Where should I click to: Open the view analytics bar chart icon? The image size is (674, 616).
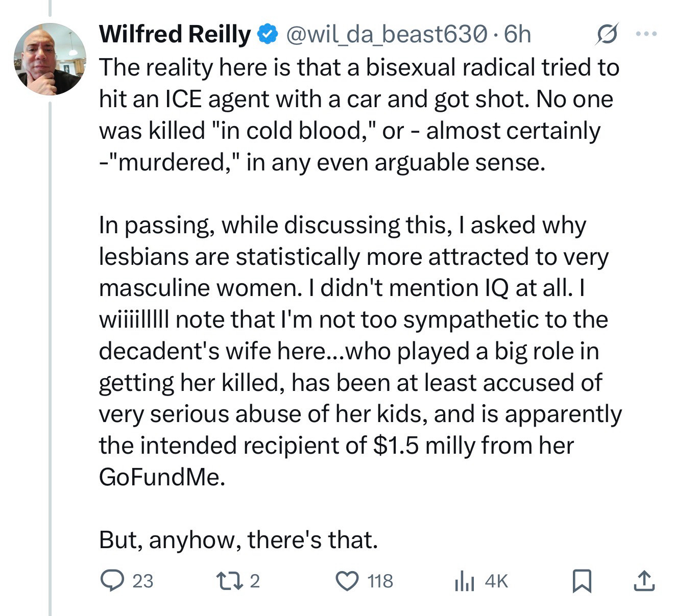464,581
